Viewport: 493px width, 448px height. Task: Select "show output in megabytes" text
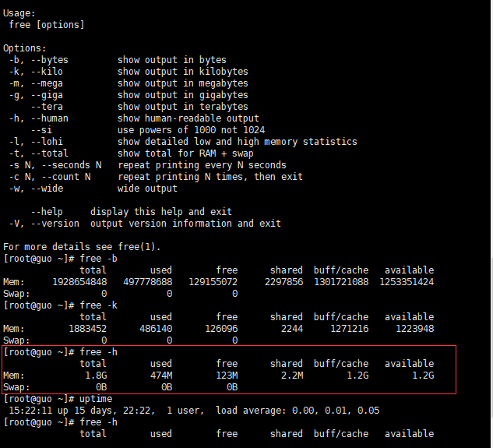point(183,83)
